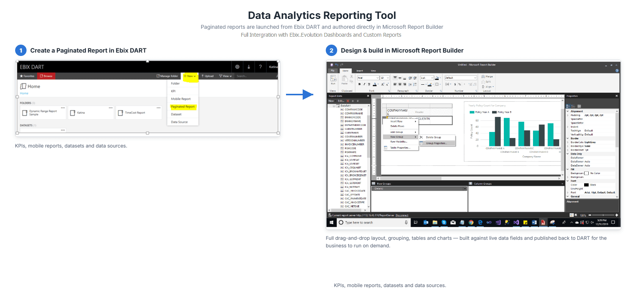Open the File tab in Report Builder
The height and width of the screenshot is (295, 644).
point(333,71)
